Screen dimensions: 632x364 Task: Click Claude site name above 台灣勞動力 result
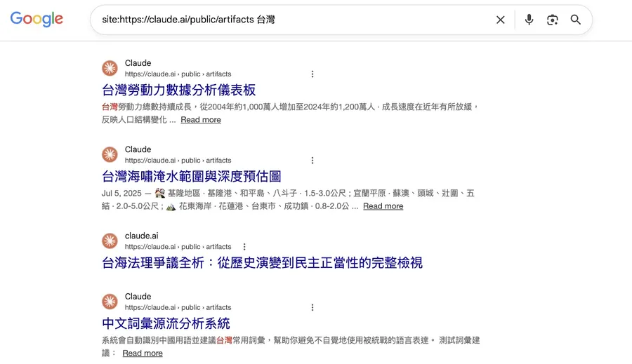pos(138,63)
